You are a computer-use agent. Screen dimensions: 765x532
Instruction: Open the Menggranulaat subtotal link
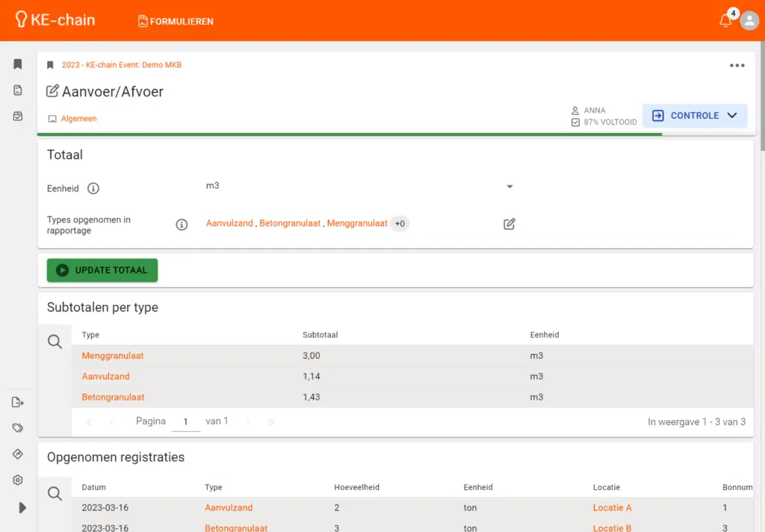click(113, 356)
